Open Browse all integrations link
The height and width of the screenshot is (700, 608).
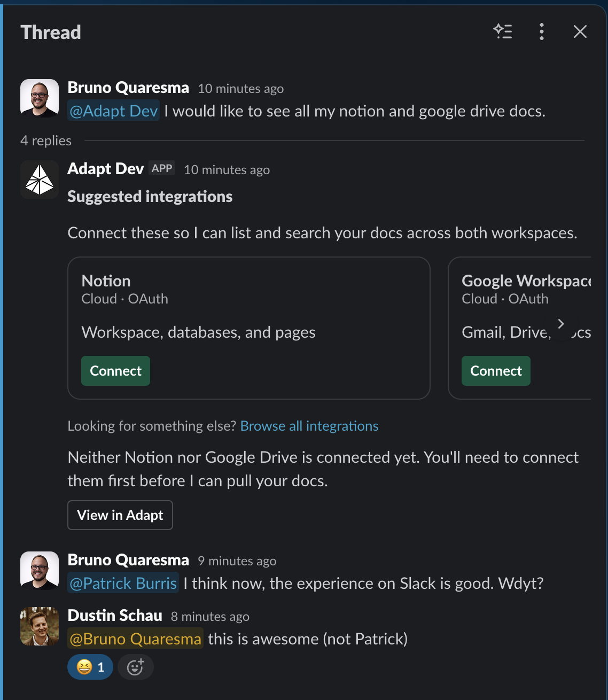tap(309, 426)
